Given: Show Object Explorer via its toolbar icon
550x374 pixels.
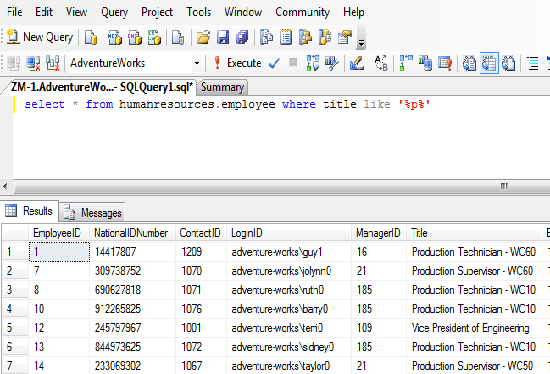Looking at the screenshot, I should click(306, 37).
